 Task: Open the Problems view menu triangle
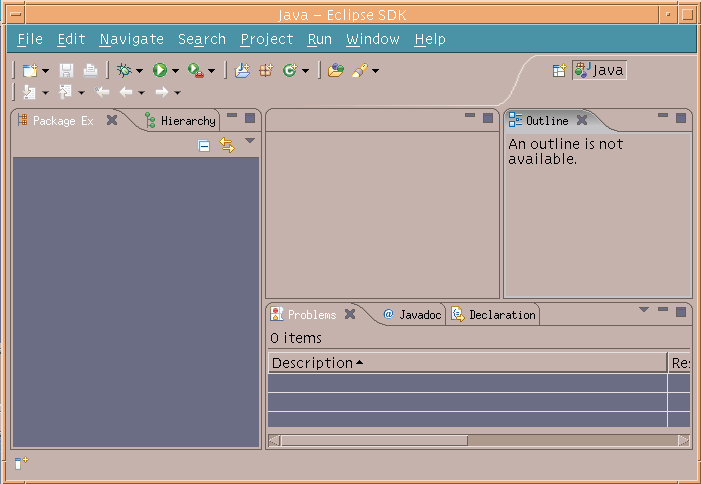pyautogui.click(x=644, y=310)
